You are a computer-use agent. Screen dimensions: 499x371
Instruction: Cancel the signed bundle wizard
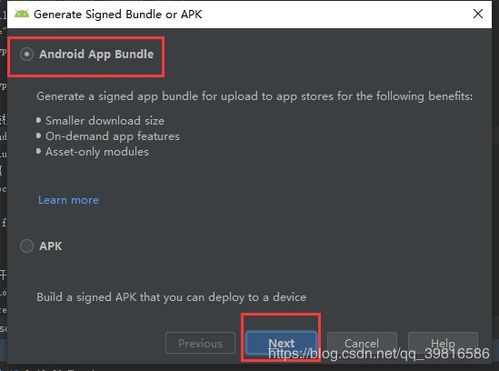[362, 343]
